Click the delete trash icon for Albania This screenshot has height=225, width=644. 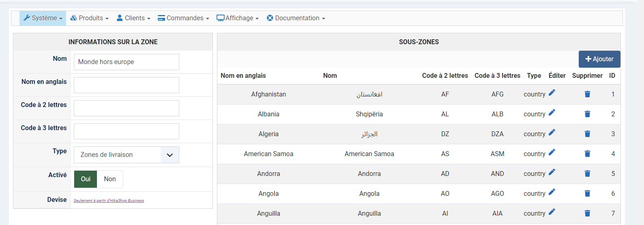point(587,114)
